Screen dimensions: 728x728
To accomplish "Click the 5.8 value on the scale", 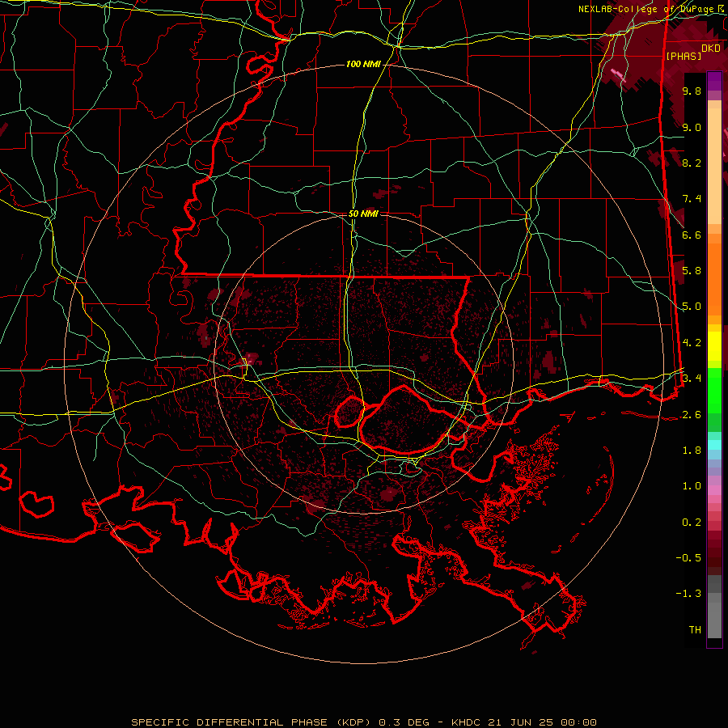I will click(692, 271).
